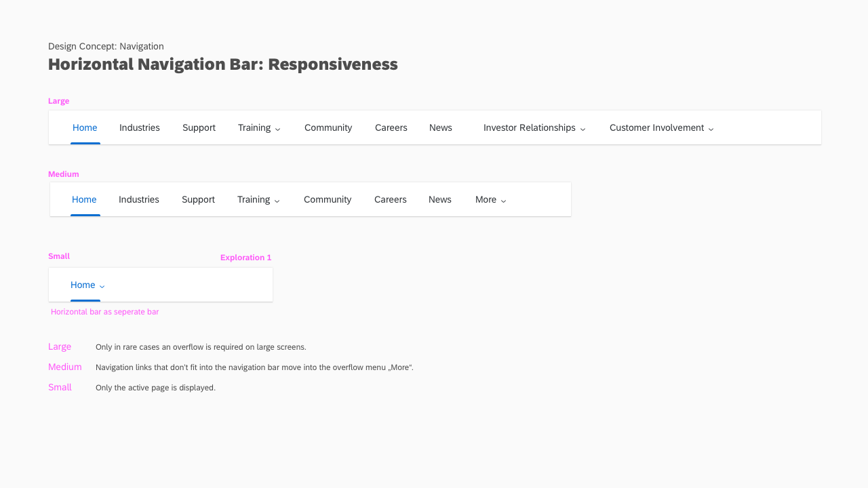Select Support in the medium navigation bar
Screen dimensions: 868x488
[198, 199]
